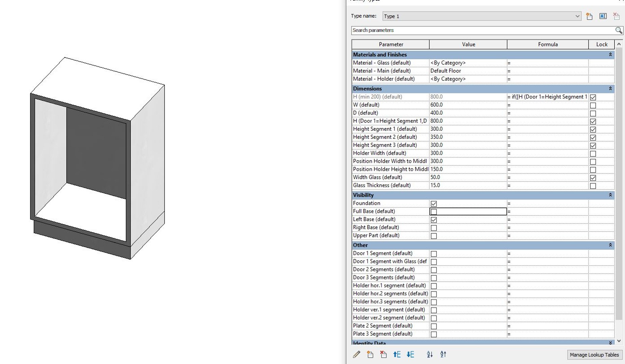Click the W (default) value 600.0
Image resolution: width=625 pixels, height=364 pixels.
point(468,105)
